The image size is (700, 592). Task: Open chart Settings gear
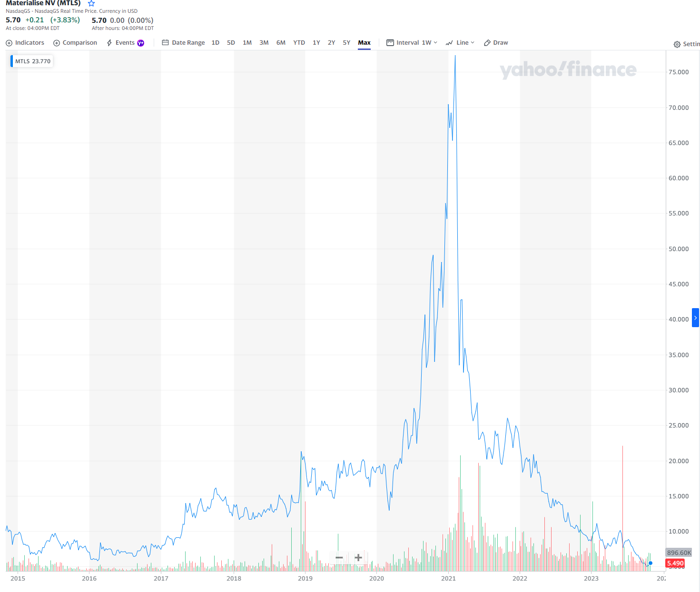(x=677, y=44)
